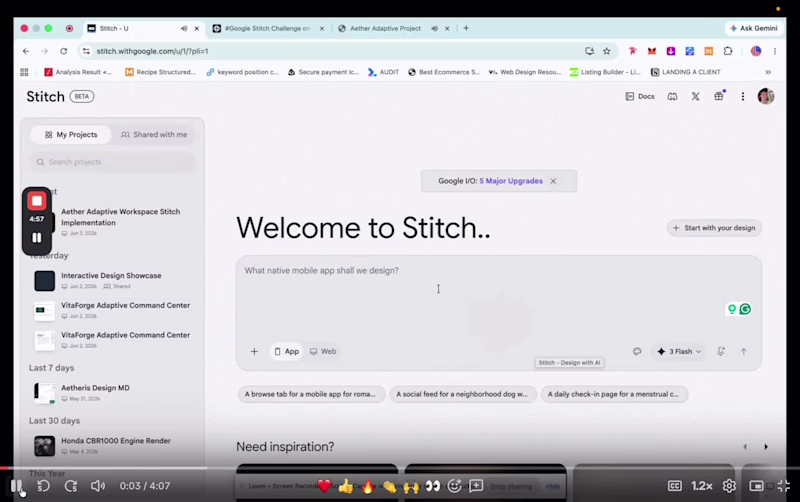Click the Grammarly icon in prompt box
This screenshot has width=800, height=502.
(745, 309)
